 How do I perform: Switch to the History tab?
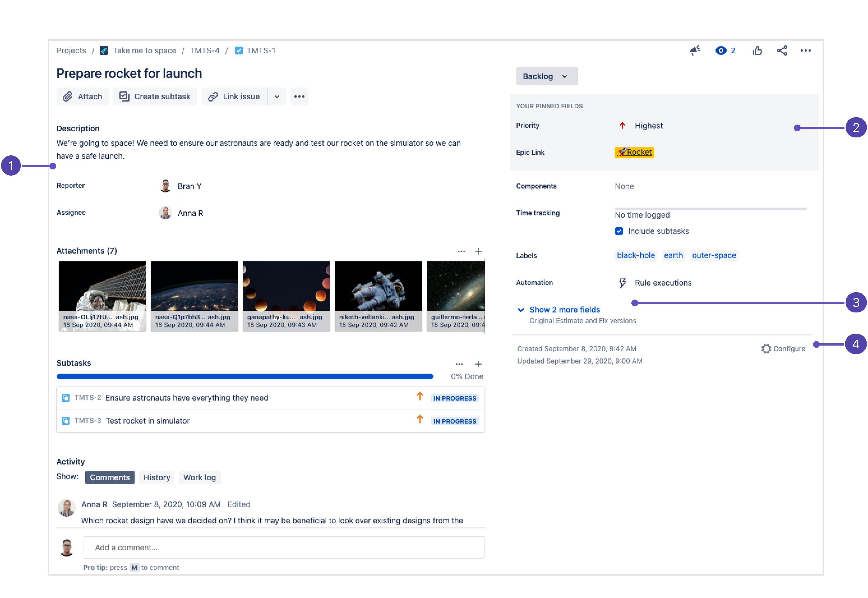[x=156, y=477]
